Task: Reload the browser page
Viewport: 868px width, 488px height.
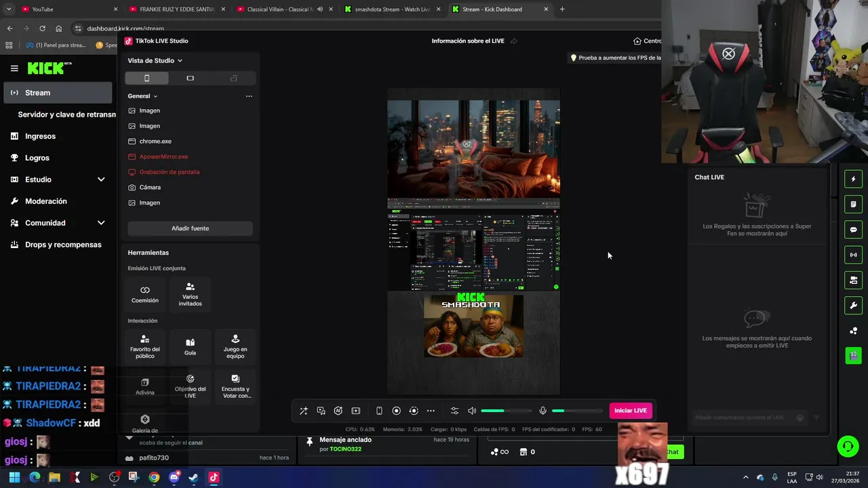Action: click(42, 28)
